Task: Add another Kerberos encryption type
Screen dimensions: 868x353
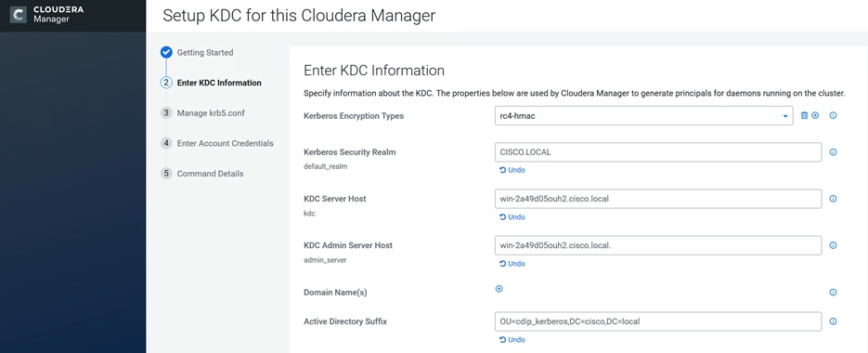Action: (x=815, y=116)
